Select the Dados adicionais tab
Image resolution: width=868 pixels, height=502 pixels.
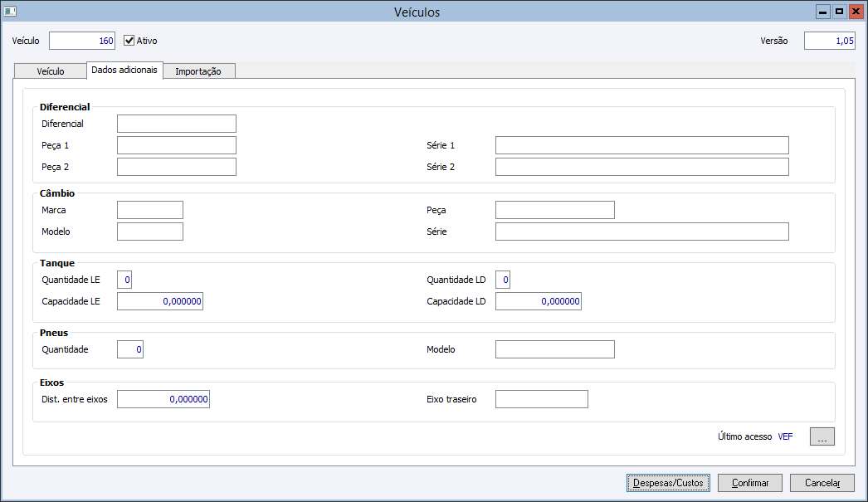click(124, 71)
